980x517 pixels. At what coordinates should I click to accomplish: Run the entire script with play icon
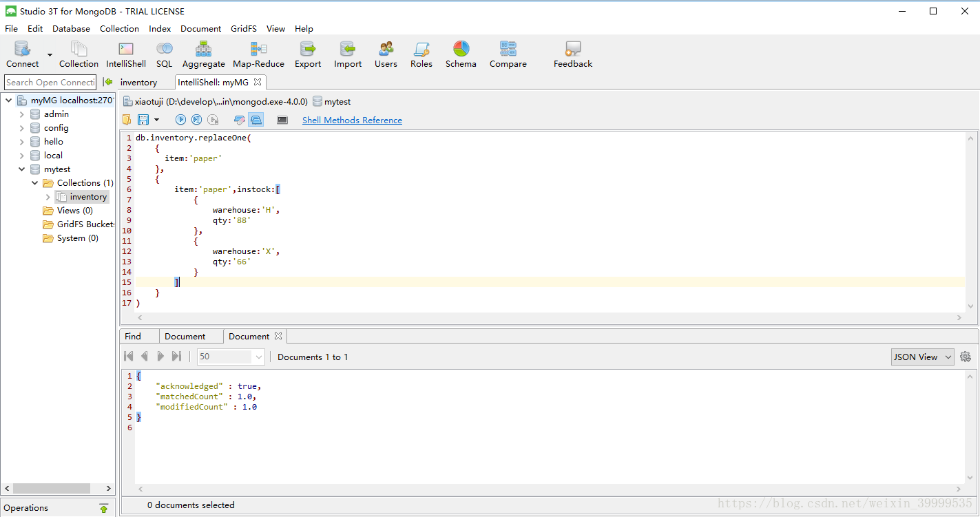(180, 120)
